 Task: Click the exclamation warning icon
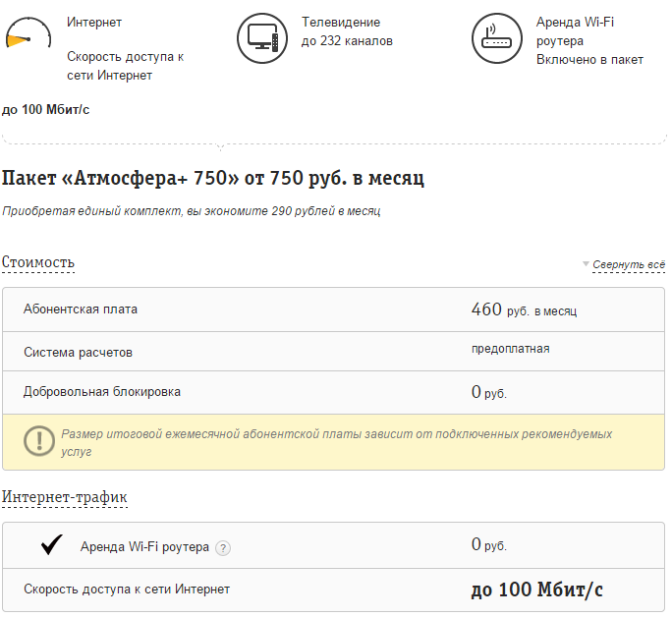[40, 441]
